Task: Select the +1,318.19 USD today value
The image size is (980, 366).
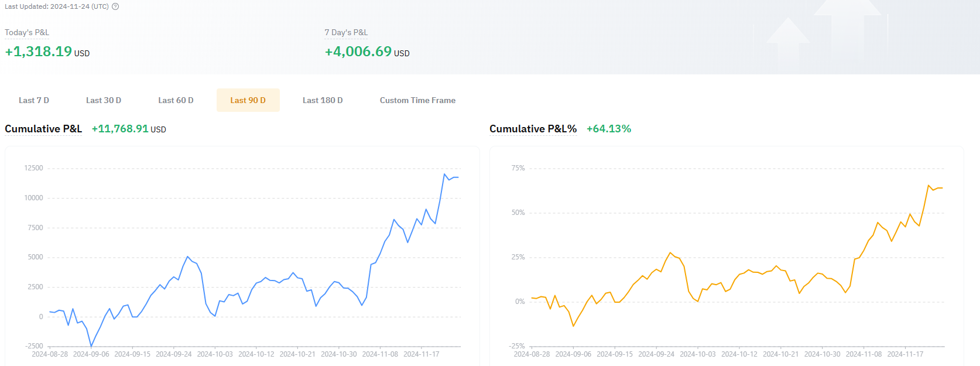Action: pyautogui.click(x=47, y=52)
